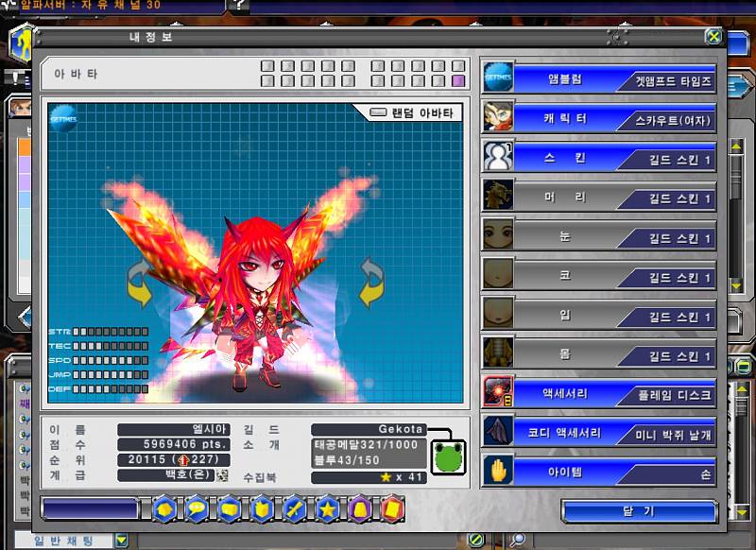756x550 pixels.
Task: Select the 아이템 category row
Action: [597, 473]
